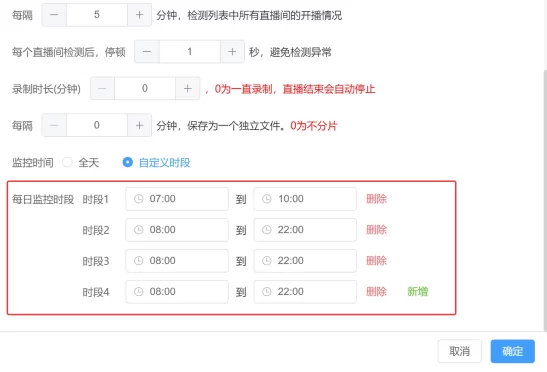Open 时段3 start time picker 08:00
The image size is (547, 372).
[x=177, y=261]
